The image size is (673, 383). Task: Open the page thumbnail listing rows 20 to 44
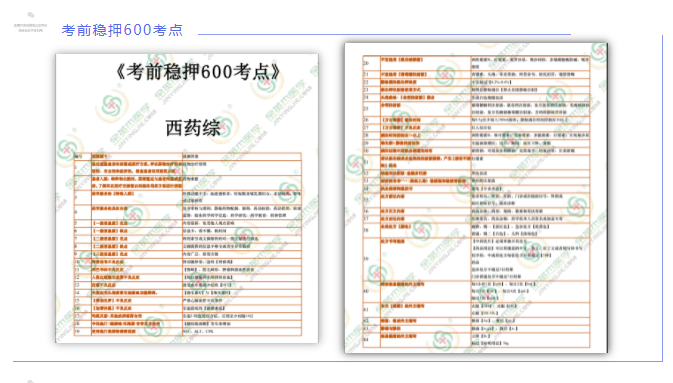click(476, 198)
